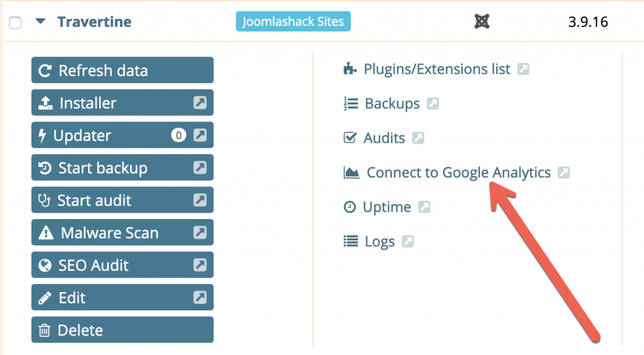Click the Uptime clock icon
644x355 pixels.
click(350, 206)
